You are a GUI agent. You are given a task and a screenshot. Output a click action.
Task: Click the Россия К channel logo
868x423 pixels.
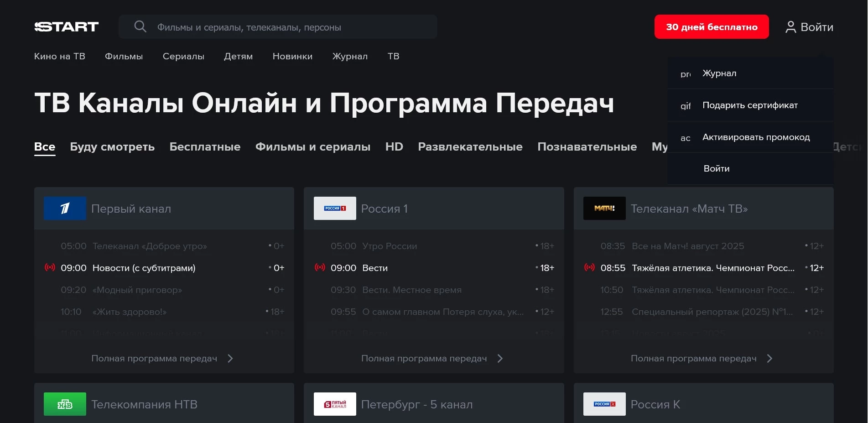pos(604,404)
